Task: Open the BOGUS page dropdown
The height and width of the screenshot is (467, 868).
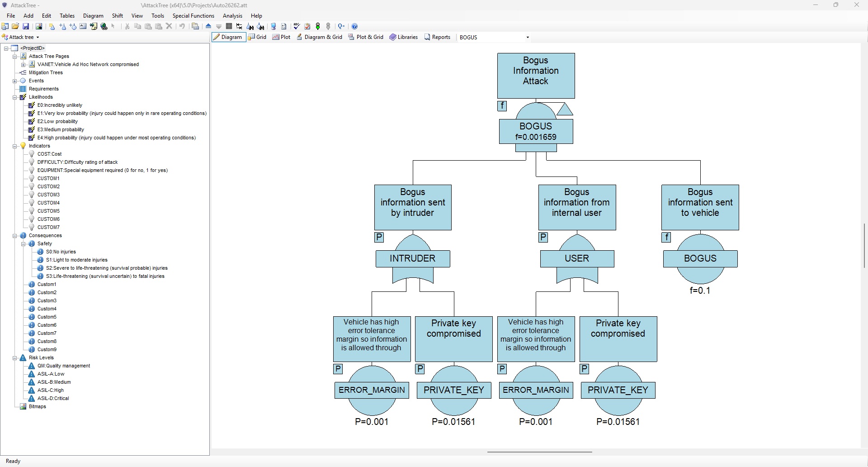Action: (528, 37)
